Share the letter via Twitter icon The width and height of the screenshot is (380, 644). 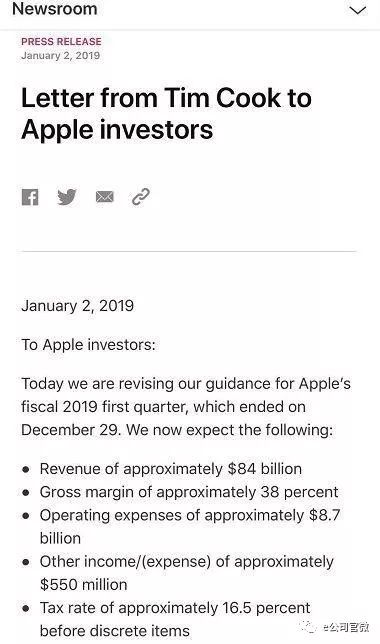tap(67, 197)
